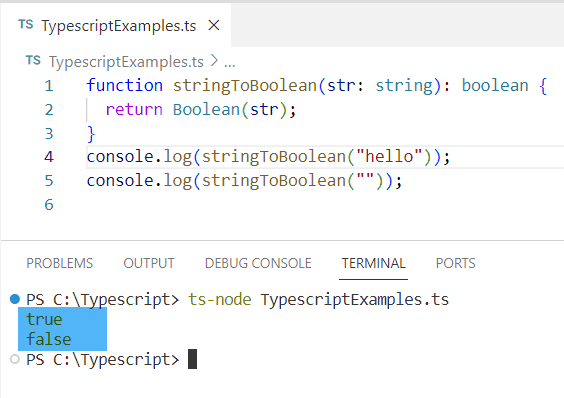The image size is (564, 398).
Task: Click the 'true' terminal output line
Action: 44,320
